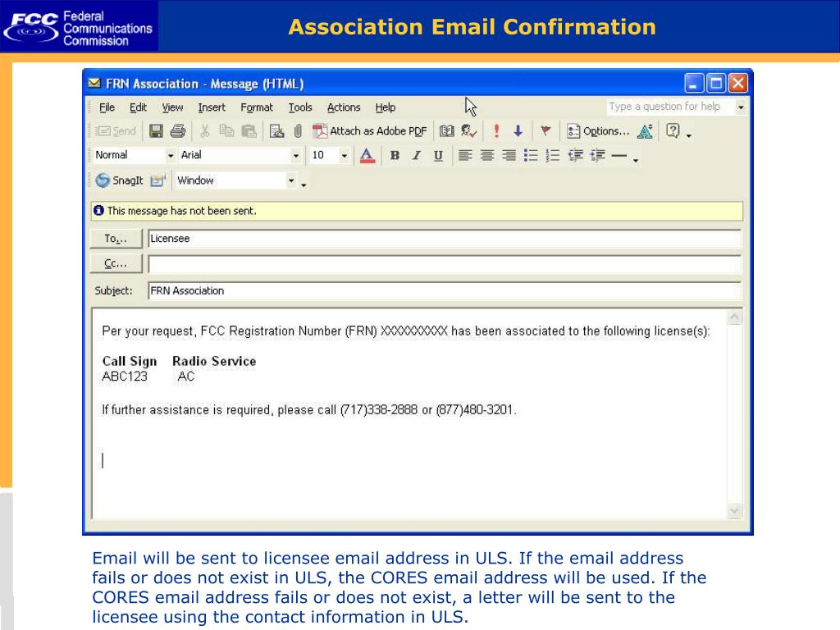This screenshot has height=630, width=840.
Task: Expand standard toolbar options arrow
Action: tap(689, 135)
